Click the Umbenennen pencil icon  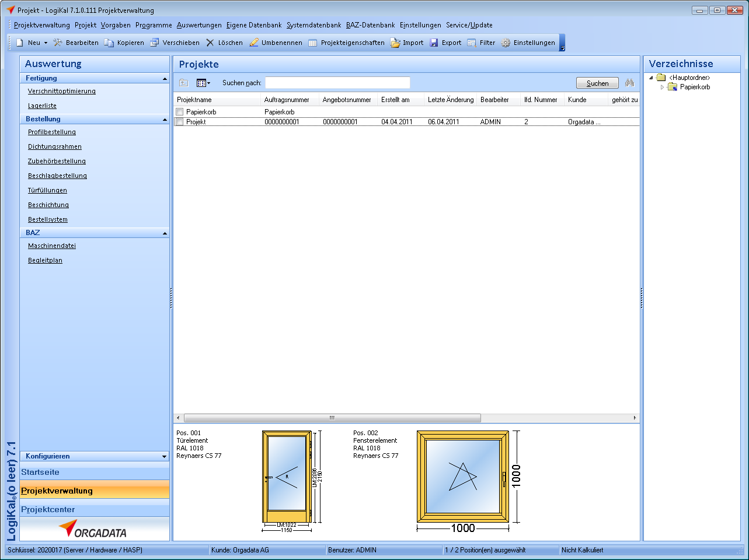(x=254, y=43)
